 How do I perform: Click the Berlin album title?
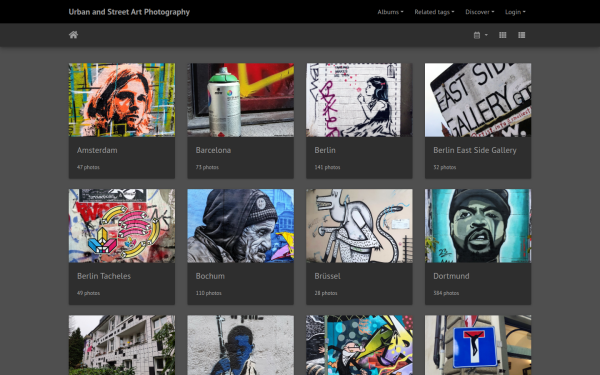[x=325, y=150]
